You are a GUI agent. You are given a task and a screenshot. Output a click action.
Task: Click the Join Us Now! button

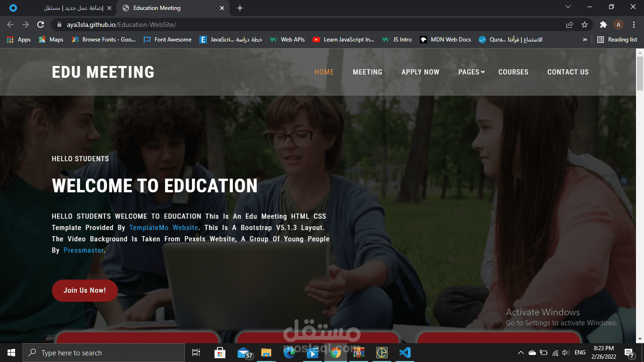(x=84, y=290)
